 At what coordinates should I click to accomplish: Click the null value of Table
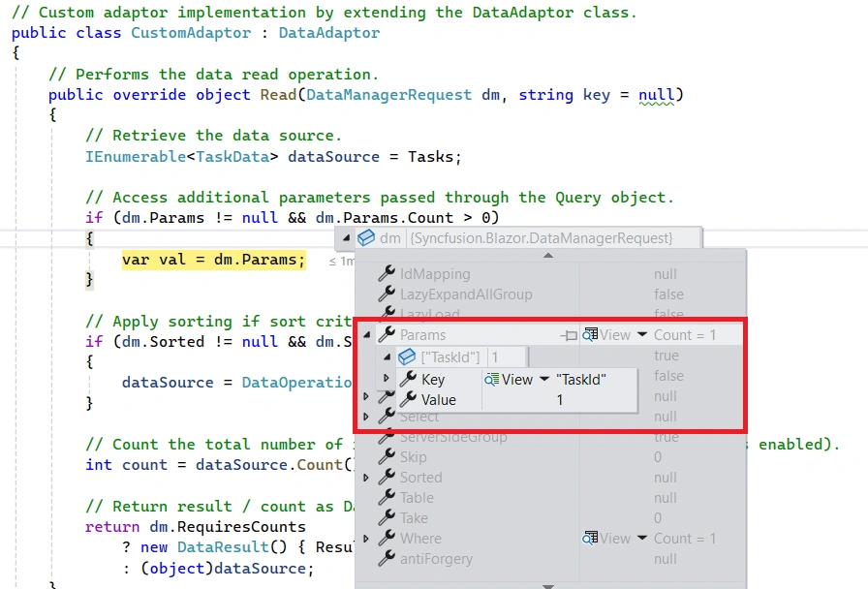point(665,498)
